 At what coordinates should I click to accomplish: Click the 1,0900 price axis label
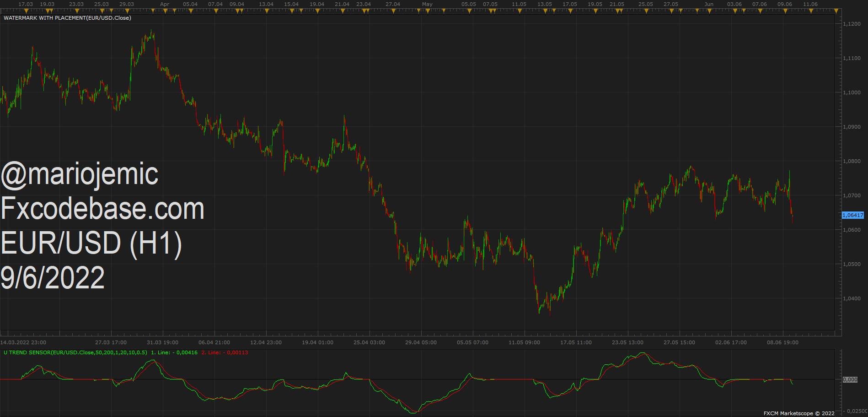(852, 127)
